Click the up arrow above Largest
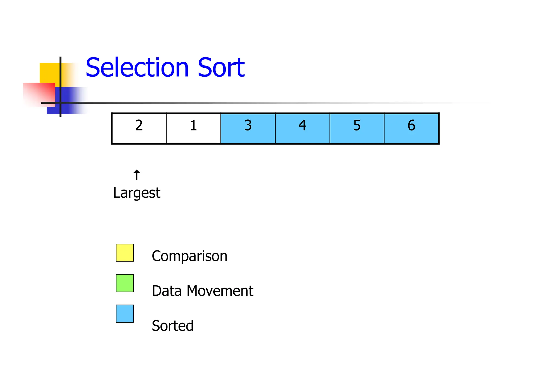 [137, 175]
